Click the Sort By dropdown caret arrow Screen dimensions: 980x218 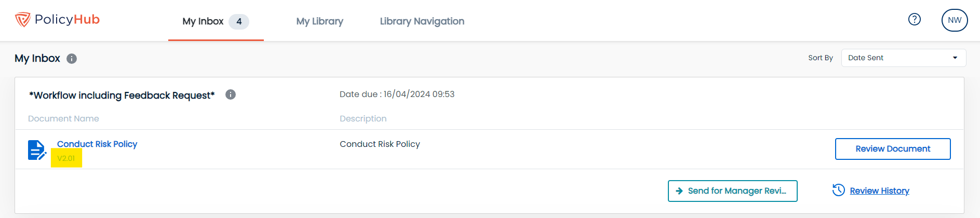(955, 58)
